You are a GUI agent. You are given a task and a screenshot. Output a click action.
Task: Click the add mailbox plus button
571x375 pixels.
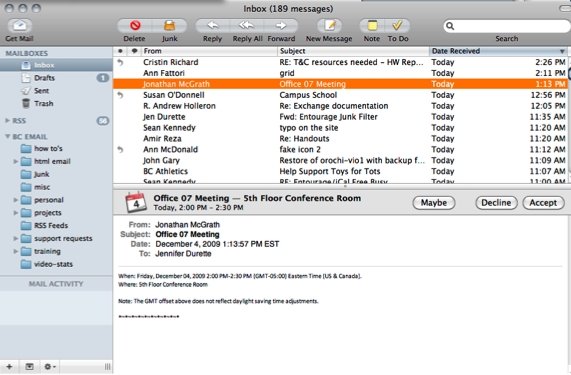[9, 367]
